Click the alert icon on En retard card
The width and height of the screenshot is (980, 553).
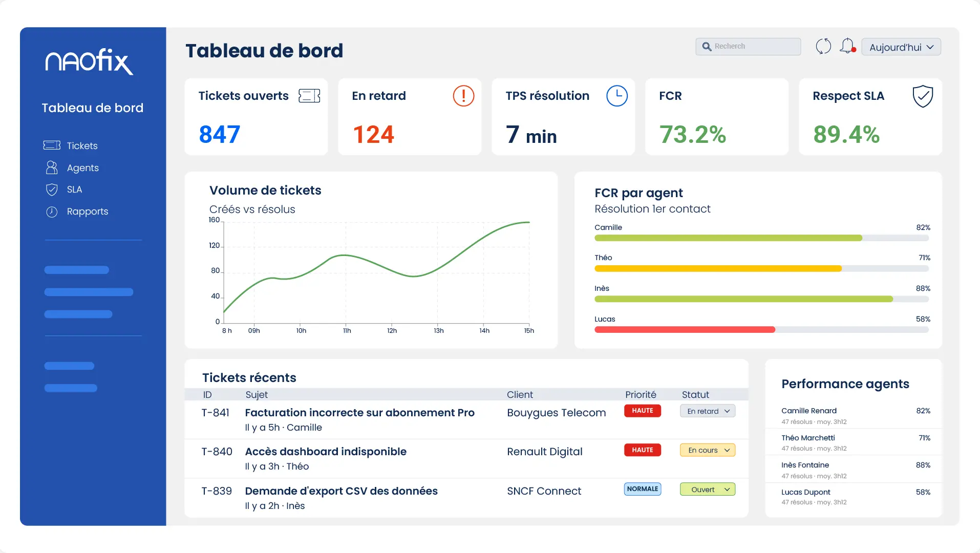[463, 96]
